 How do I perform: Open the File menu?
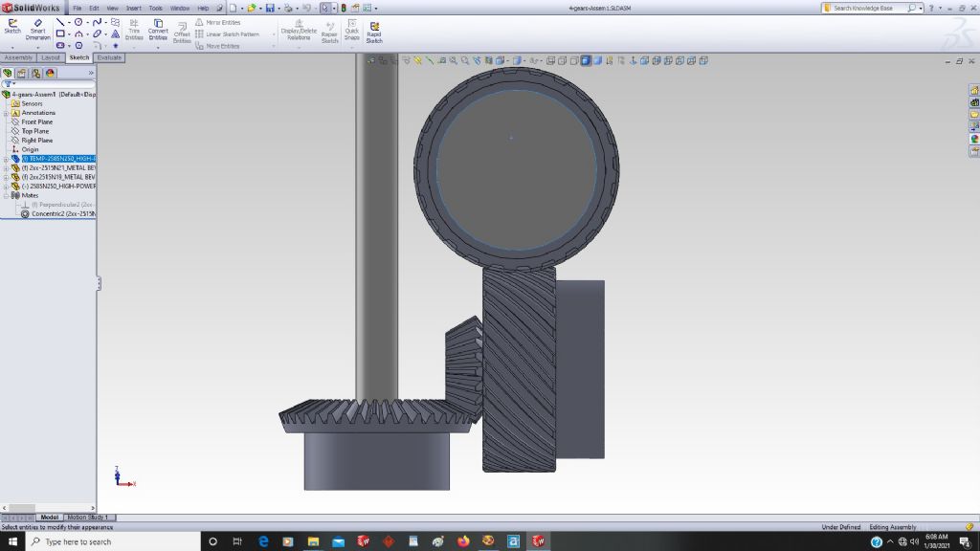coord(77,8)
